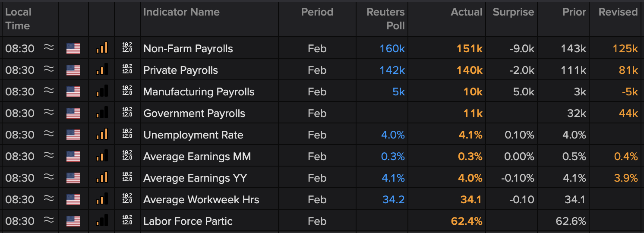Click the US flag in Average Earnings MM row
Image resolution: width=644 pixels, height=233 pixels.
point(73,156)
